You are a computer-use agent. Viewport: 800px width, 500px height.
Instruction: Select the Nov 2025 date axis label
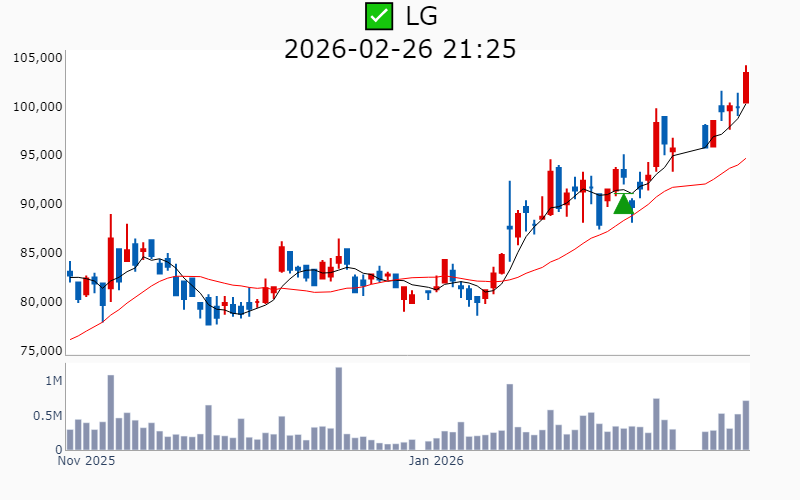point(86,461)
